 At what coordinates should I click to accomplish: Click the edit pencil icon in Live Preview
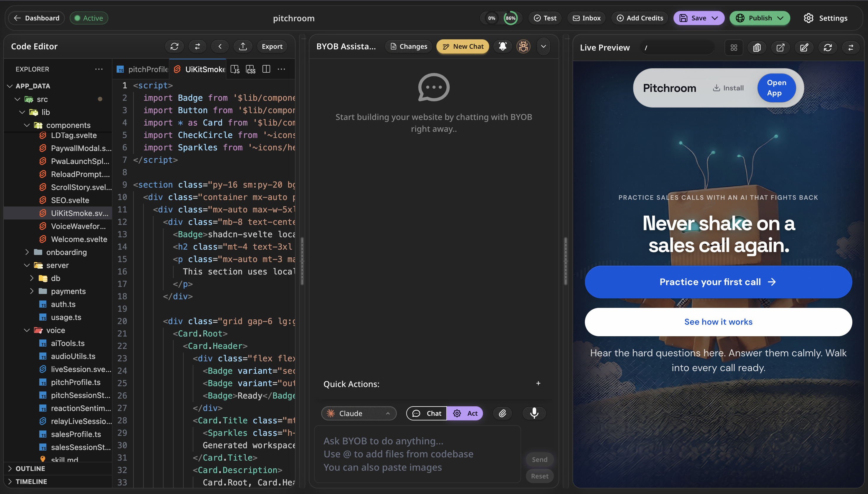[x=804, y=48]
